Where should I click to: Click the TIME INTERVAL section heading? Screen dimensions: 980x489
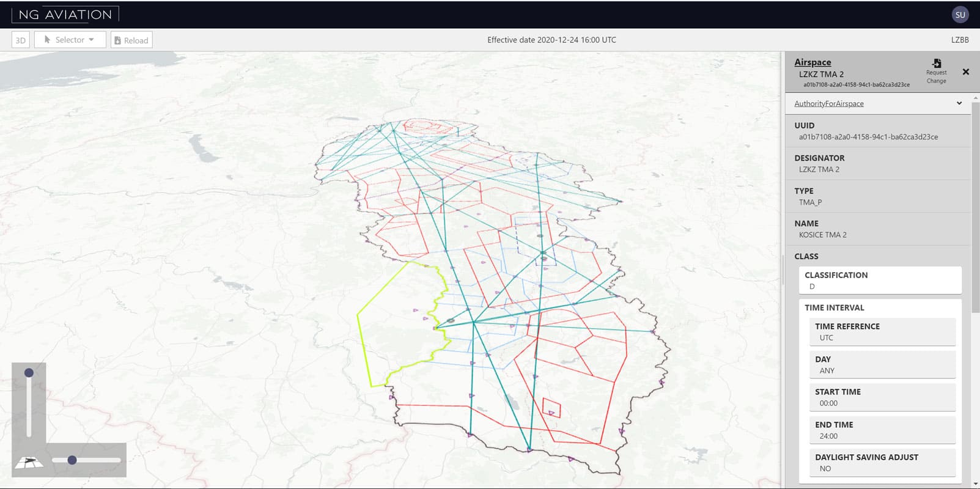[834, 307]
